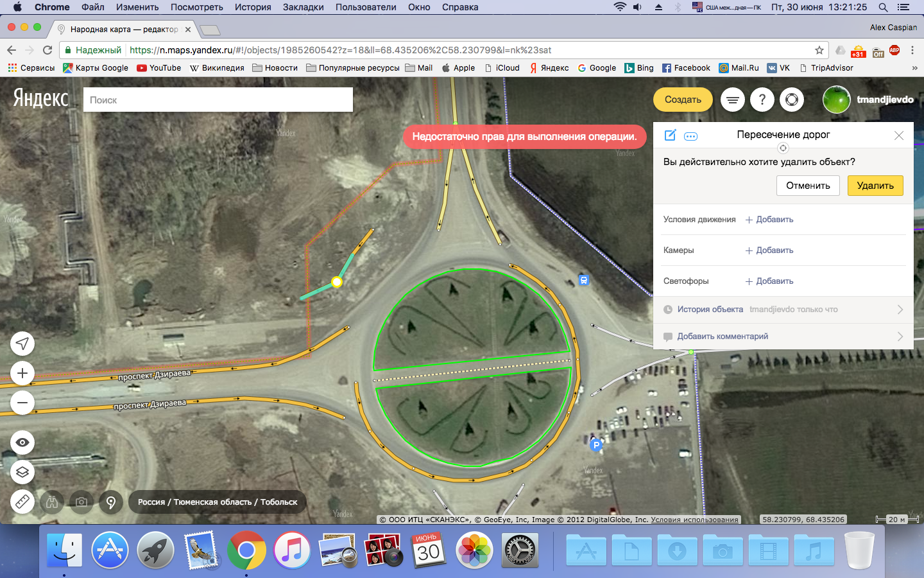Screen dimensions: 924x578
Task: Click Россия / Тюменская область / Тобольск breadcrumb
Action: 218,502
